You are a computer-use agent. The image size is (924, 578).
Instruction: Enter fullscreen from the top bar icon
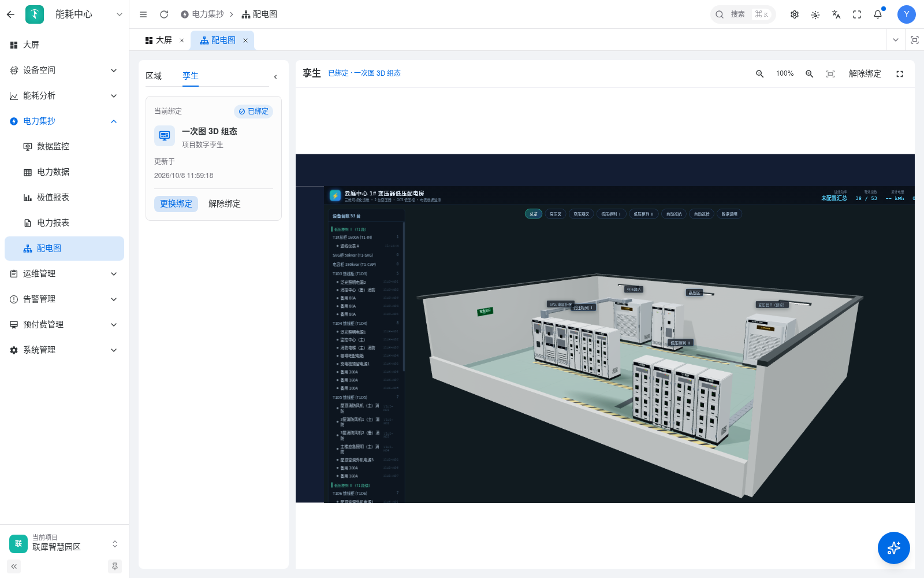coord(857,14)
